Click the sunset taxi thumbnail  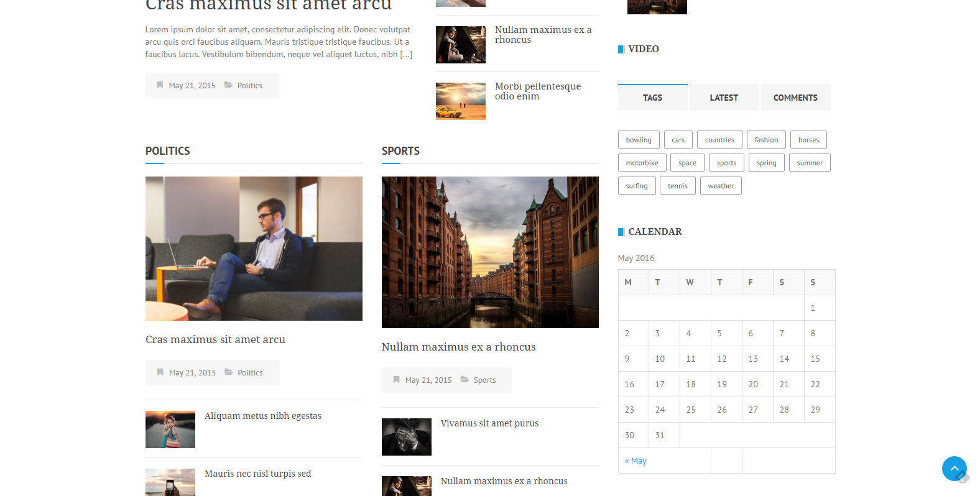(x=460, y=101)
